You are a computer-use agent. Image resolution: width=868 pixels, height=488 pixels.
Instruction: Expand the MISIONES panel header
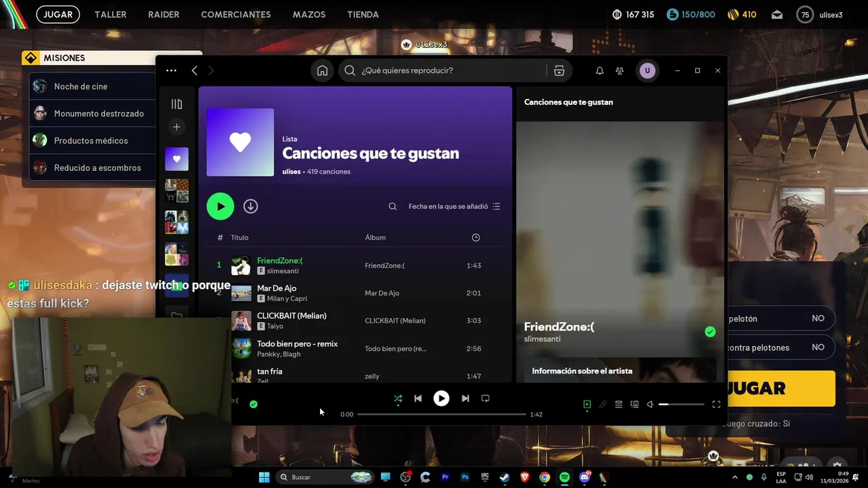pyautogui.click(x=112, y=58)
